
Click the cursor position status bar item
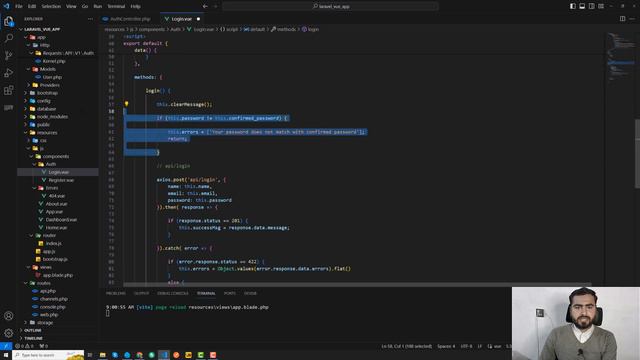[407, 346]
